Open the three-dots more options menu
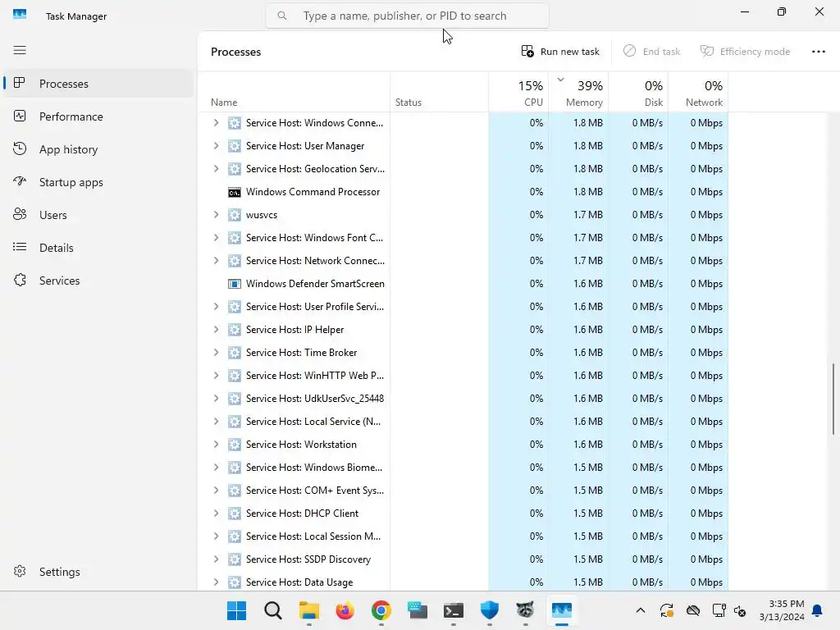Image resolution: width=840 pixels, height=630 pixels. click(818, 52)
